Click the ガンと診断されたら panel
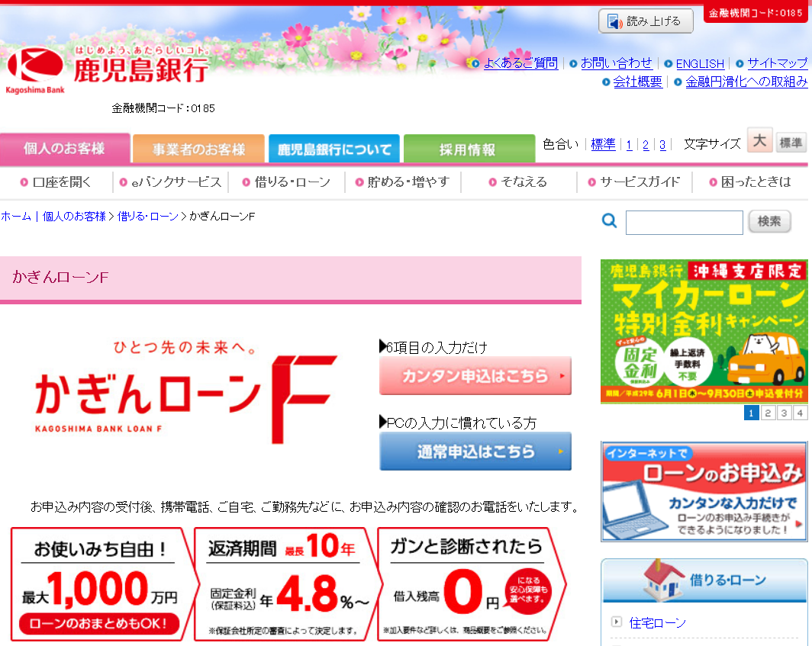 (470, 584)
